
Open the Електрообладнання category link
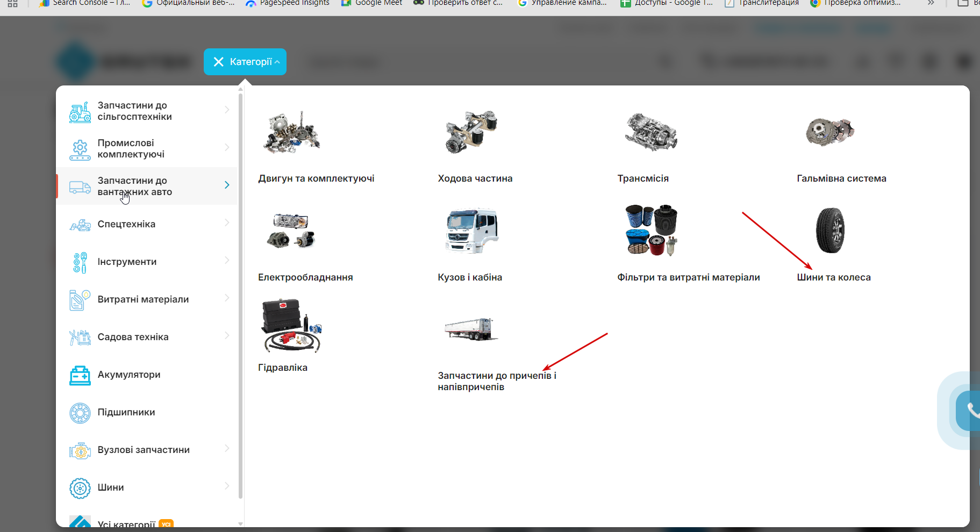pos(305,277)
